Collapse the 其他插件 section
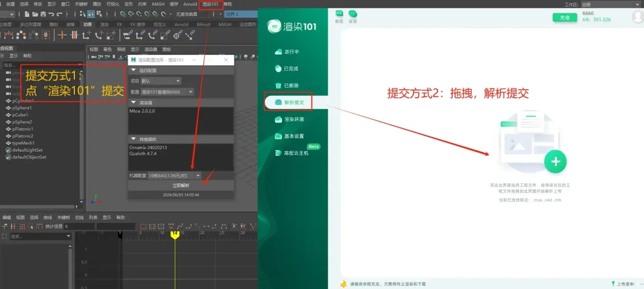This screenshot has width=644, height=289. tap(133, 139)
